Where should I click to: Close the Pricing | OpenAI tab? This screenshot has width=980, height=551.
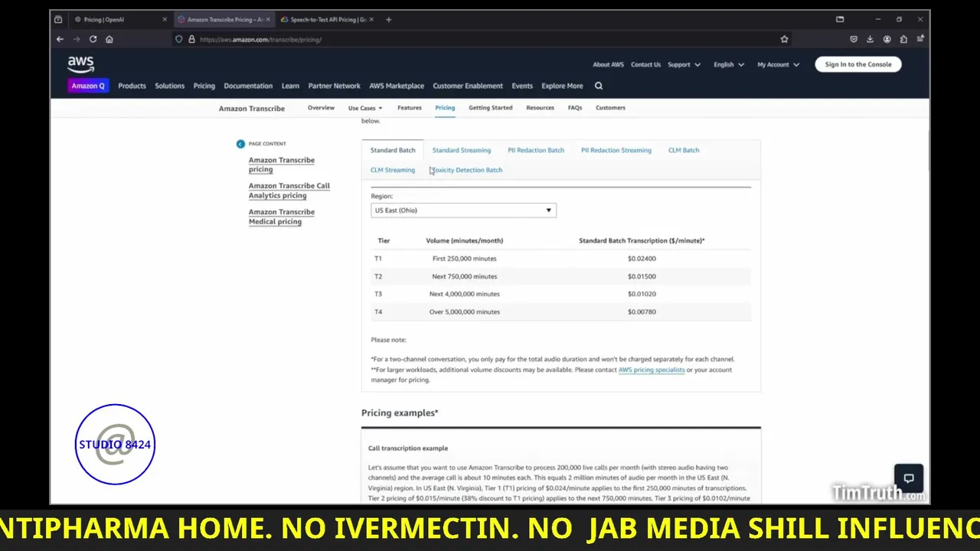click(165, 19)
